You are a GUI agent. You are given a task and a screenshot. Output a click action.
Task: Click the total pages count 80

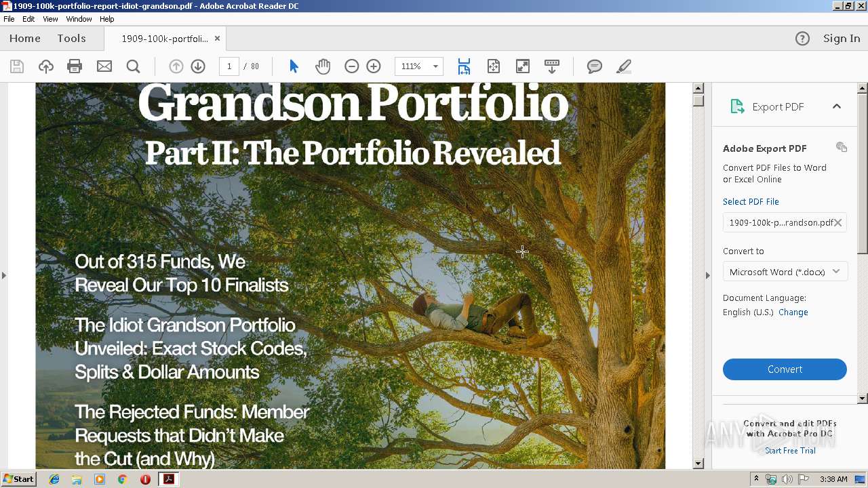pos(255,66)
